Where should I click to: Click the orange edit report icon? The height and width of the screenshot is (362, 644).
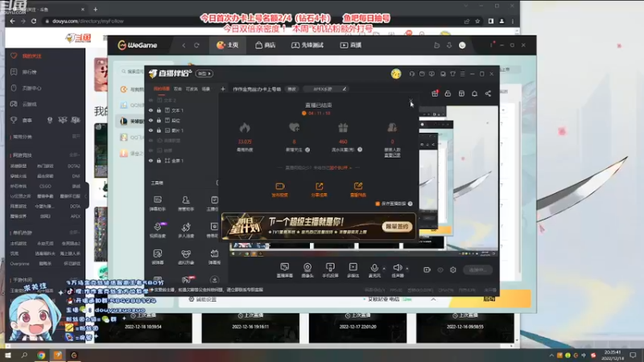(x=358, y=187)
